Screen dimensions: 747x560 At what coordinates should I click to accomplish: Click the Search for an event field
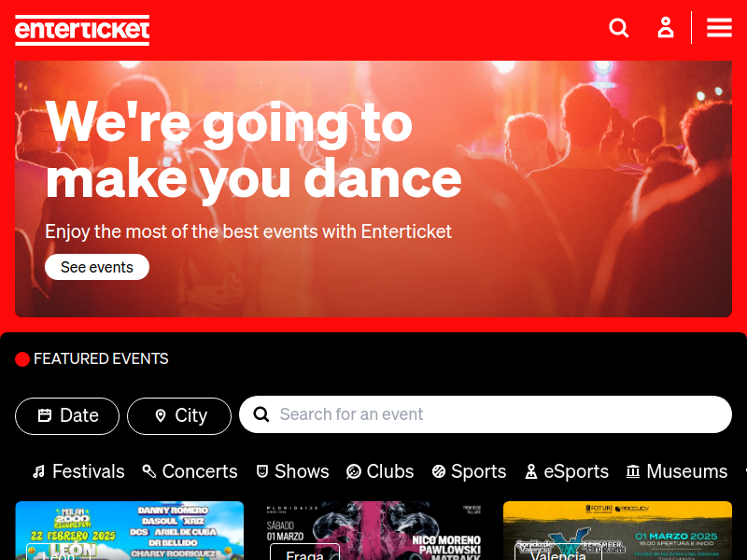(486, 414)
